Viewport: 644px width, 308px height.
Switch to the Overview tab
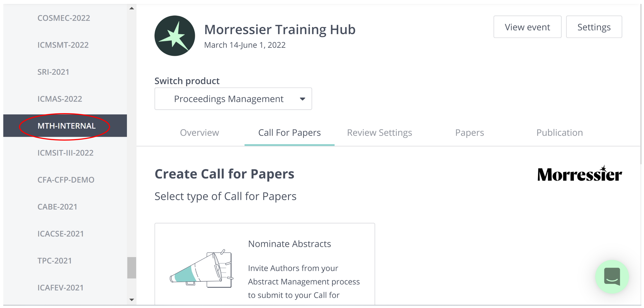click(199, 133)
